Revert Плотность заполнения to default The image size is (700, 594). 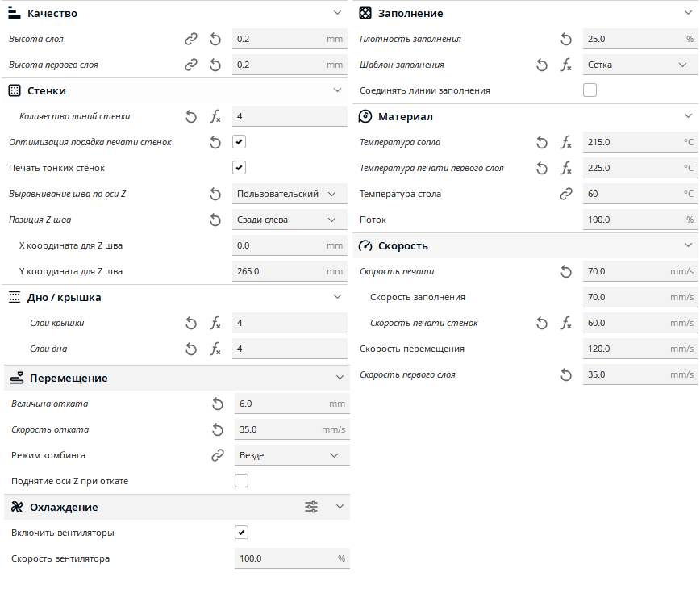pyautogui.click(x=566, y=40)
